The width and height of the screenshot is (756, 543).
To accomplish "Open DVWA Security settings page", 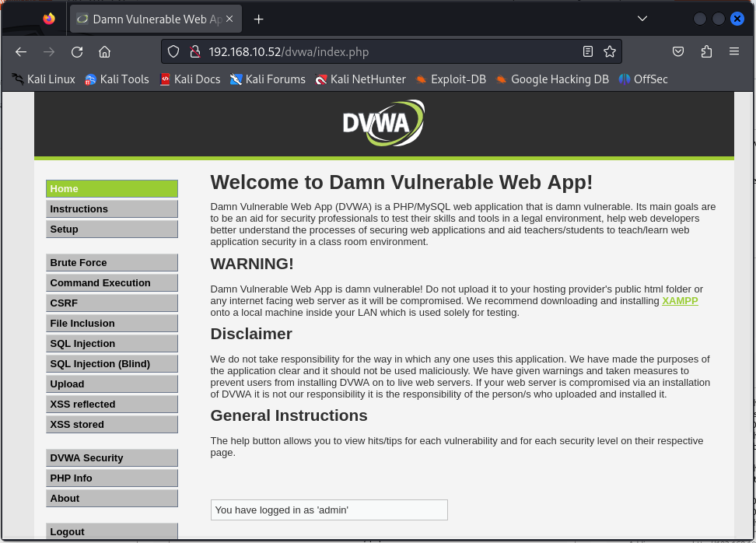I will pos(112,457).
